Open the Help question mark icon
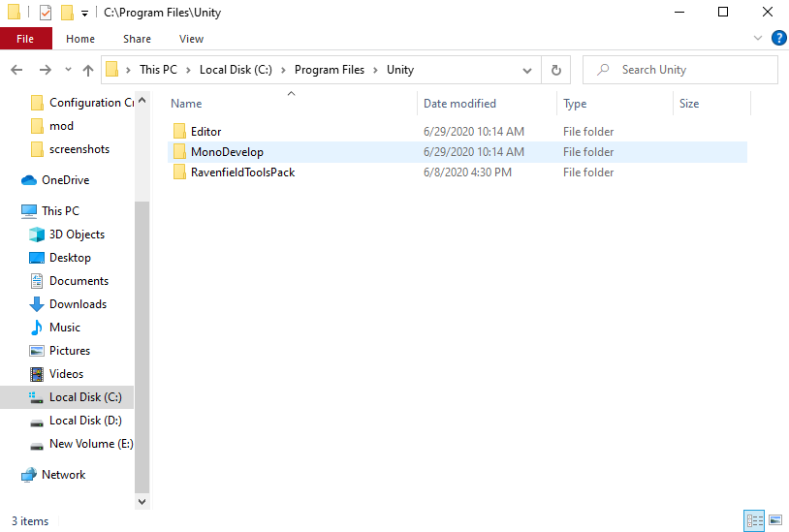The image size is (789, 532). tap(778, 38)
